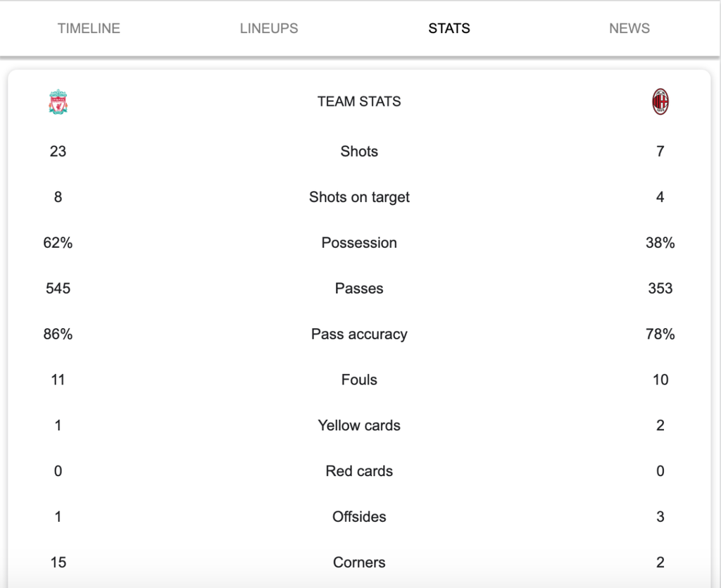Click Liverpool's 545 passes value
Screen dimensions: 721x588
(x=58, y=288)
